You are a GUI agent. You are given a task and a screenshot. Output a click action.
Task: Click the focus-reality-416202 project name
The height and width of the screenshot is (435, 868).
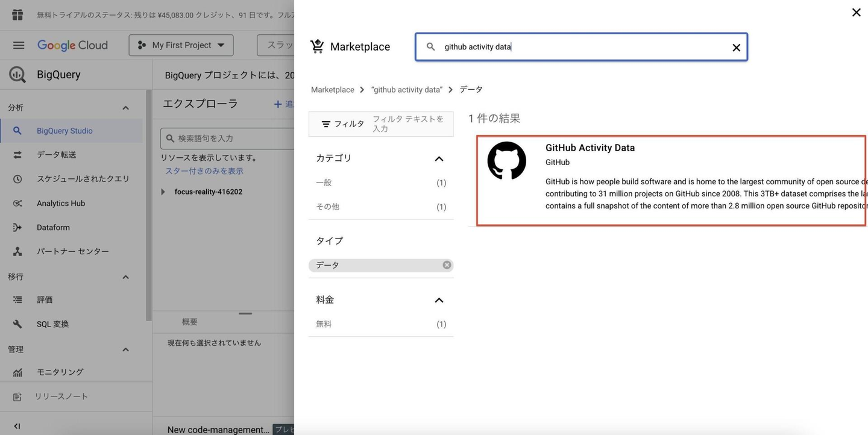point(209,192)
